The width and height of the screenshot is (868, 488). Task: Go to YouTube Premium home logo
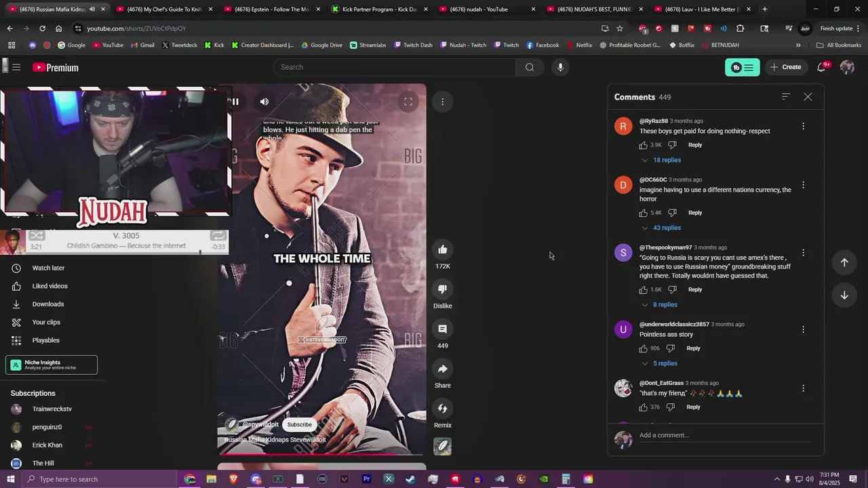pos(56,67)
